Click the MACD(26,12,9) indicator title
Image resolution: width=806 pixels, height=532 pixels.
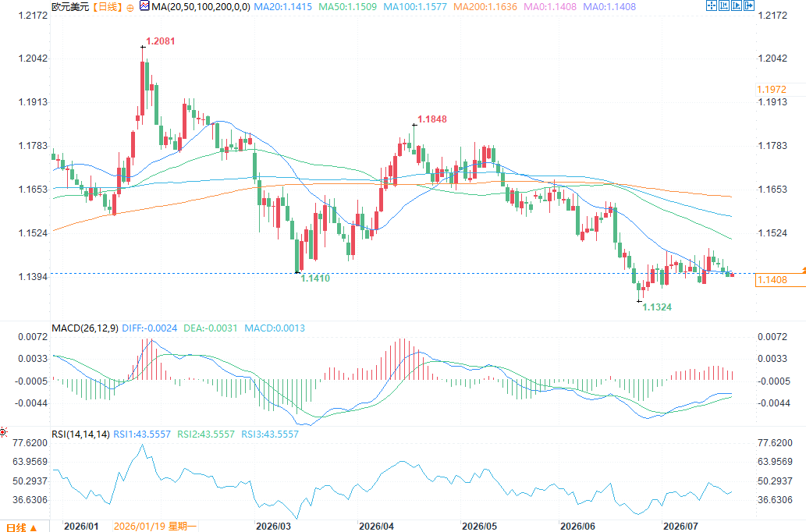85,328
